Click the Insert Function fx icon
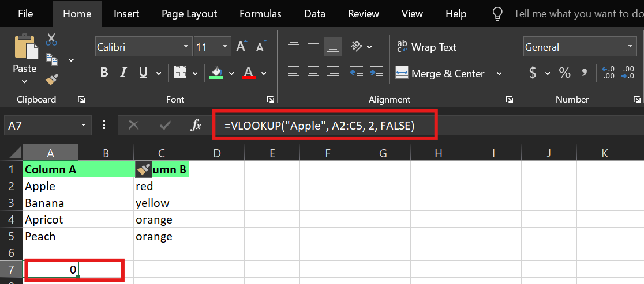This screenshot has width=644, height=284. coord(196,125)
